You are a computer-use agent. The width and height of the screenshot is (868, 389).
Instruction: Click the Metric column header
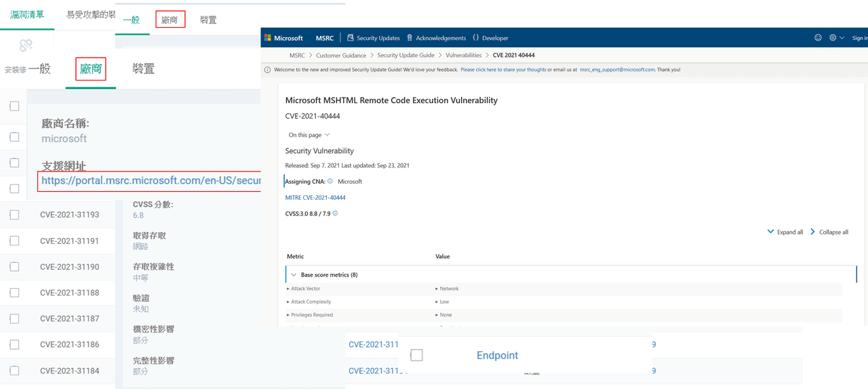pos(295,256)
